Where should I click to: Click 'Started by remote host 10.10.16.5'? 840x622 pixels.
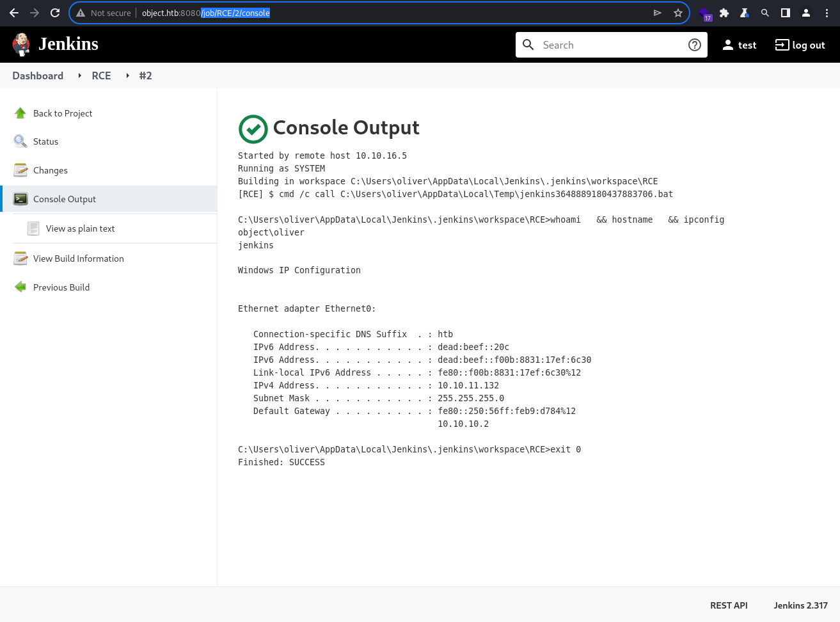[x=322, y=155]
